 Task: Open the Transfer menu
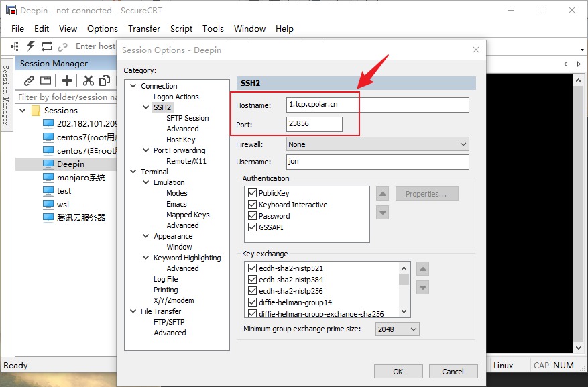(x=144, y=28)
